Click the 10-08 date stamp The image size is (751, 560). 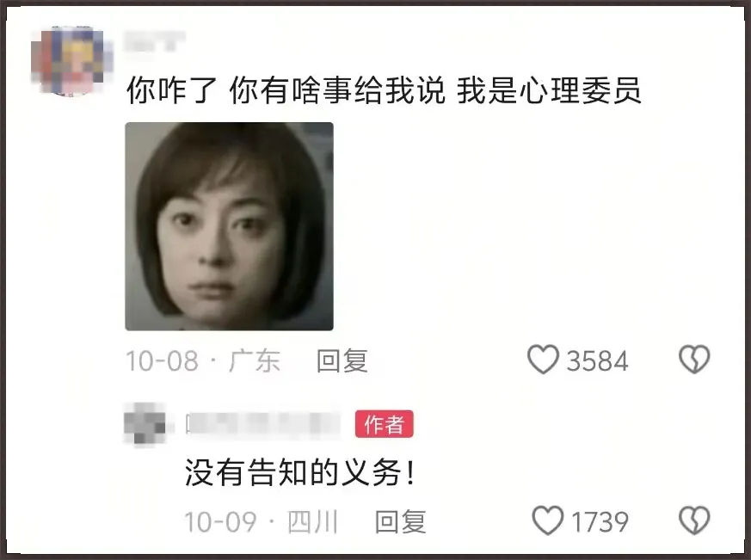(x=162, y=361)
